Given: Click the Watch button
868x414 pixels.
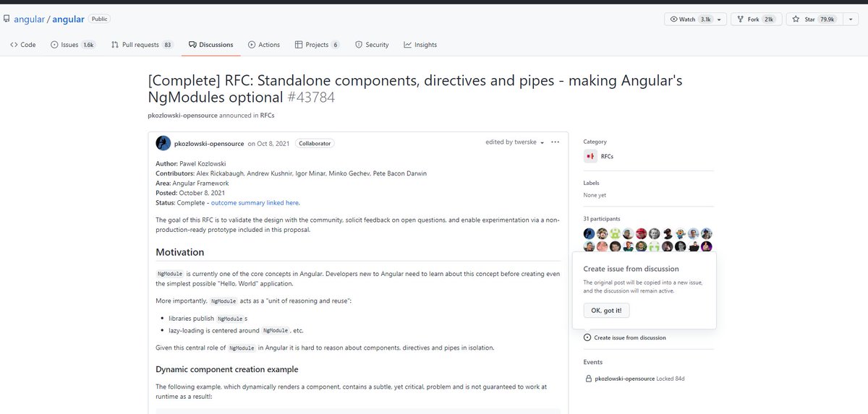Looking at the screenshot, I should click(x=694, y=20).
